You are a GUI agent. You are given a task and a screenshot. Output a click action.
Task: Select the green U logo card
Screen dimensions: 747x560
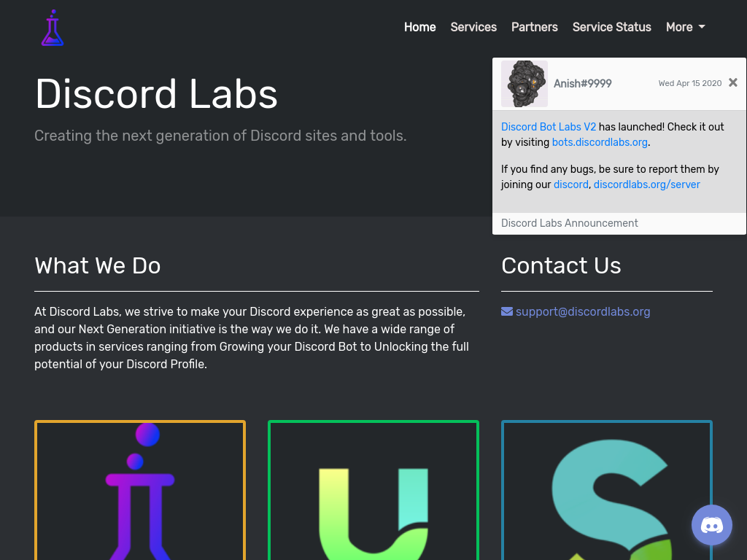point(373,490)
